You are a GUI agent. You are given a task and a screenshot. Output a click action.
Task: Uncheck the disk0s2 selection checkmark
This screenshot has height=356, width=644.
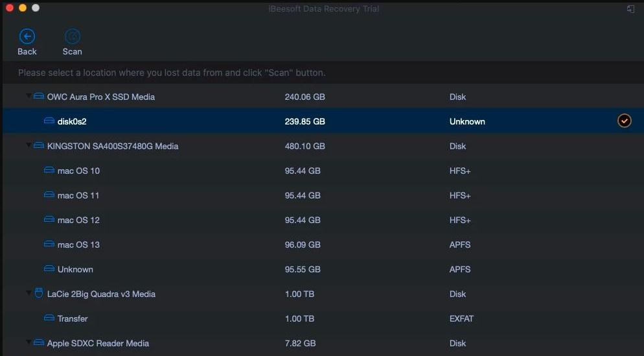tap(625, 121)
